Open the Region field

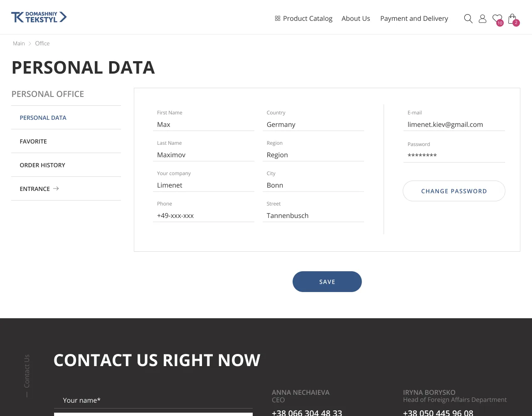(x=313, y=155)
